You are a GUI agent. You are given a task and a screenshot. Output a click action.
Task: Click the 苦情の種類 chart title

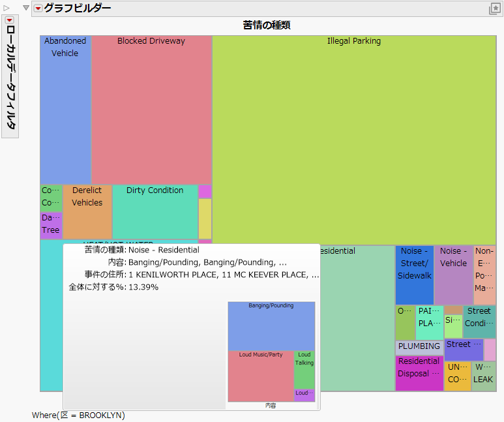coord(267,25)
